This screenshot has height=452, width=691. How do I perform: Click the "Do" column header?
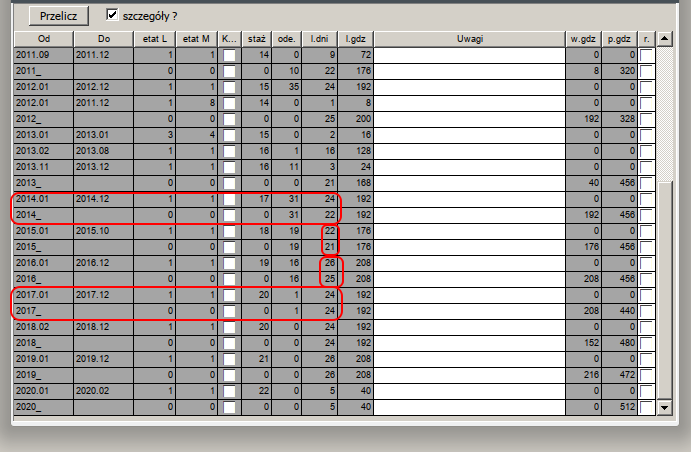tap(104, 39)
